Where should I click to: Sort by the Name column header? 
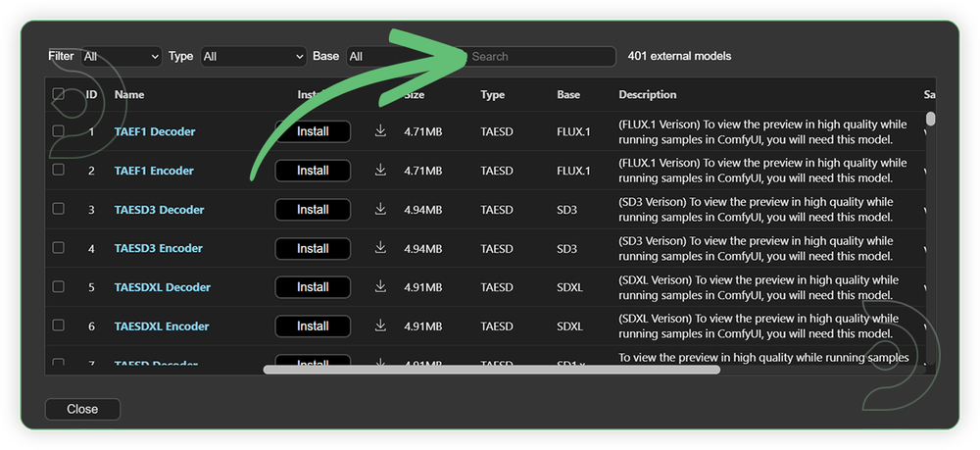tap(129, 95)
